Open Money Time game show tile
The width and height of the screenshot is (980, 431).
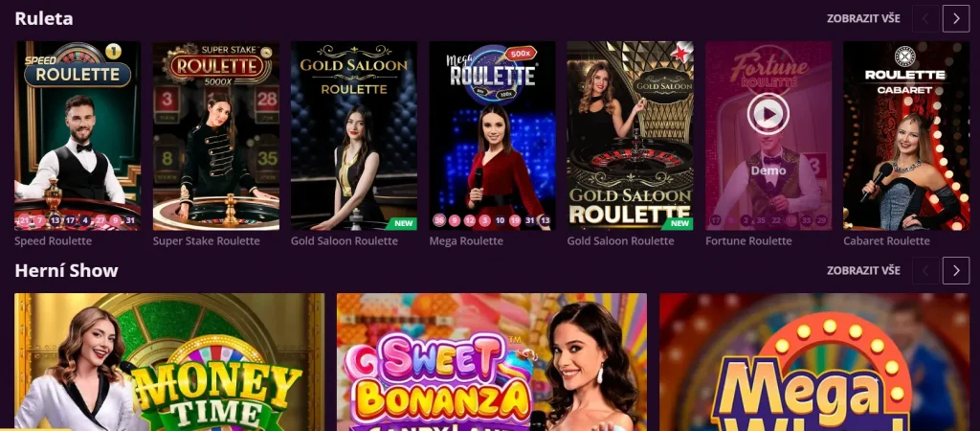tap(169, 362)
